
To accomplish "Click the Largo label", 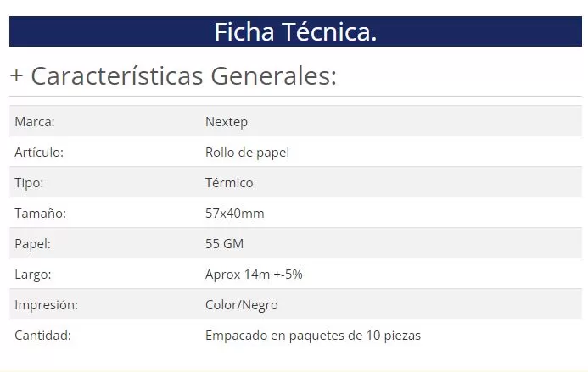I will (32, 275).
